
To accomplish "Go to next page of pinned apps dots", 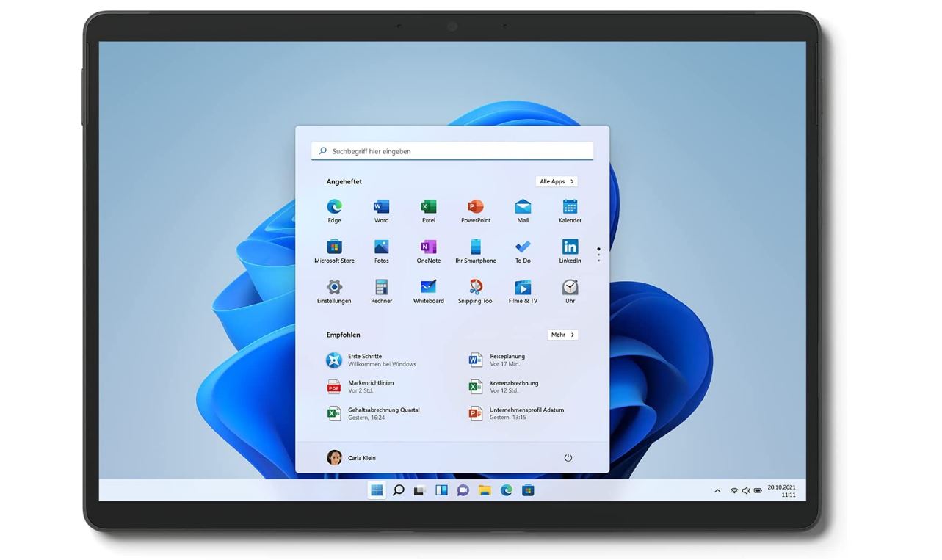I will [598, 255].
